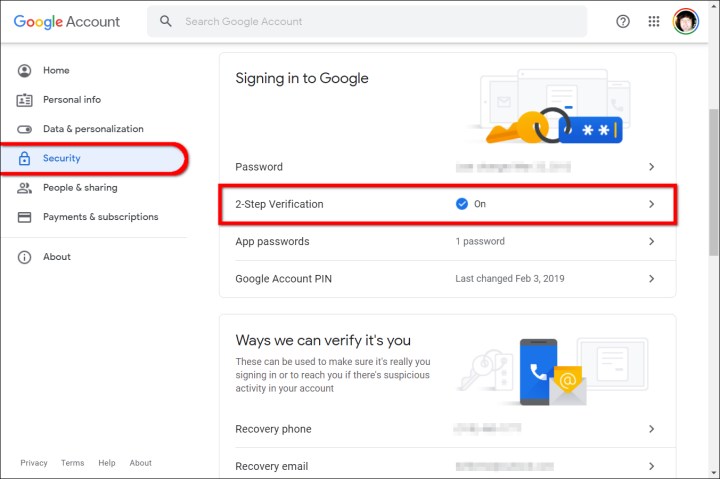Screen dimensions: 720x479
Task: Expand the App passwords chevron
Action: click(x=651, y=242)
